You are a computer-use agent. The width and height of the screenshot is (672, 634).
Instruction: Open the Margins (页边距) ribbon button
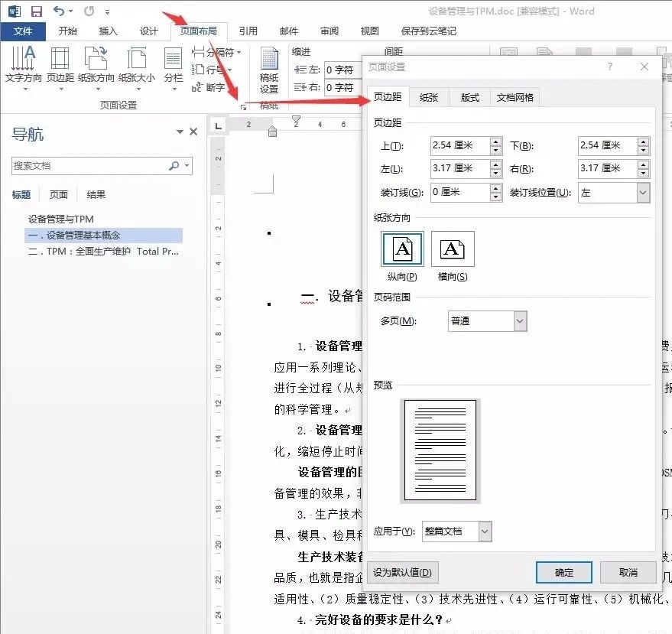point(60,68)
